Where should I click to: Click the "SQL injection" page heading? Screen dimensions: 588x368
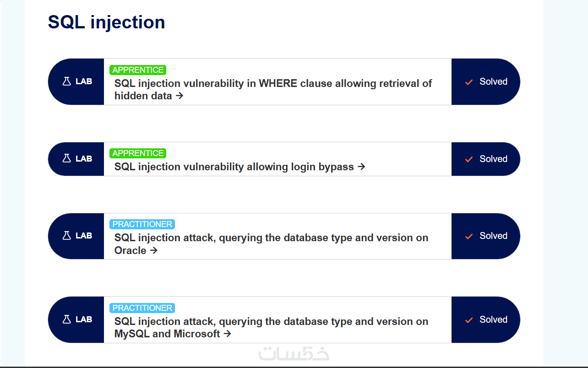(106, 22)
